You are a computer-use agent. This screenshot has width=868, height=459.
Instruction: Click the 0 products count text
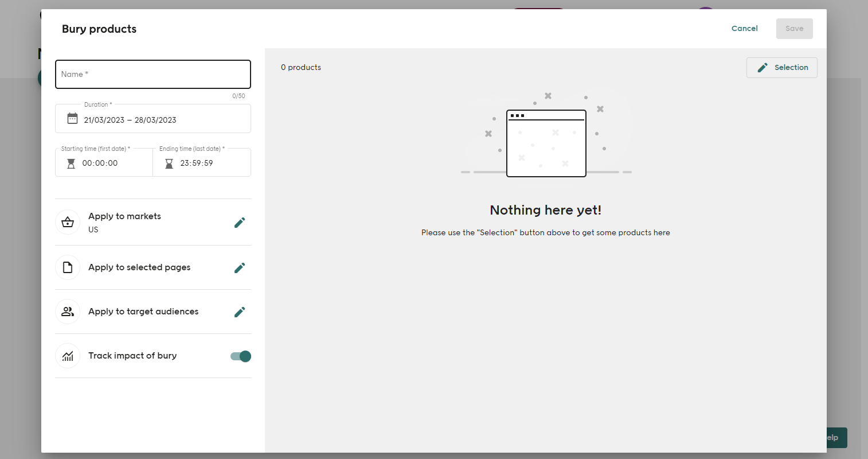pos(301,67)
